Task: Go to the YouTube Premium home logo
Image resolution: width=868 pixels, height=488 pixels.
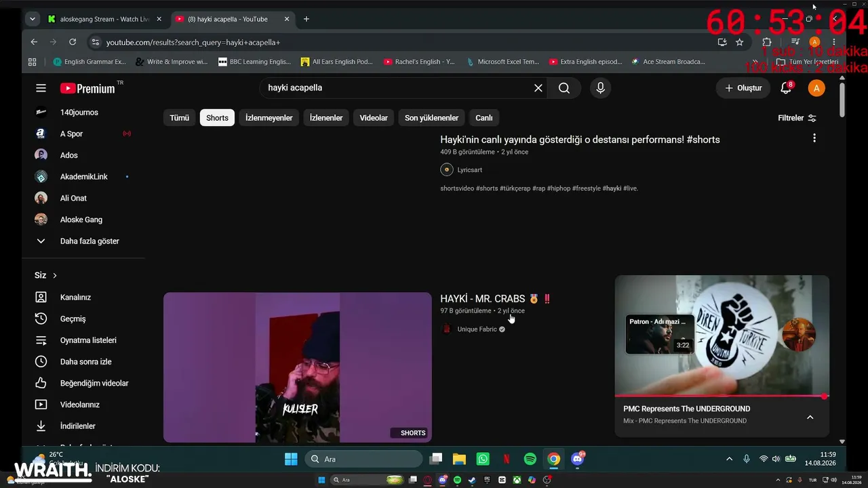Action: click(x=87, y=88)
